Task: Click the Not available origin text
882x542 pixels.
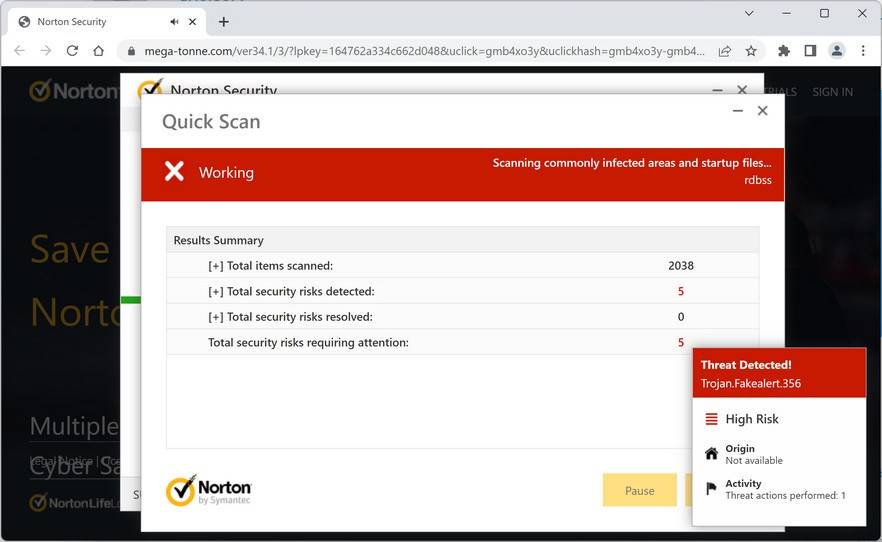Action: 754,461
